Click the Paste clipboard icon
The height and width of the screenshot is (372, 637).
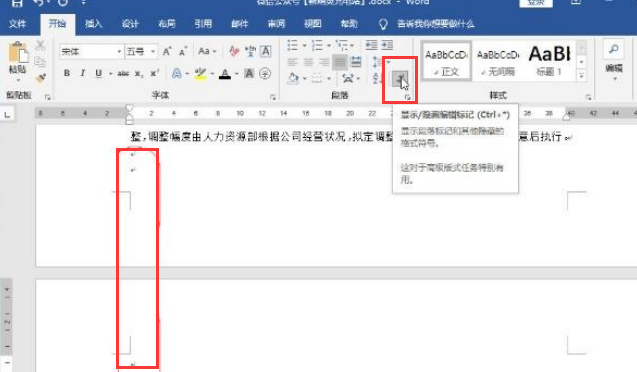pyautogui.click(x=18, y=52)
